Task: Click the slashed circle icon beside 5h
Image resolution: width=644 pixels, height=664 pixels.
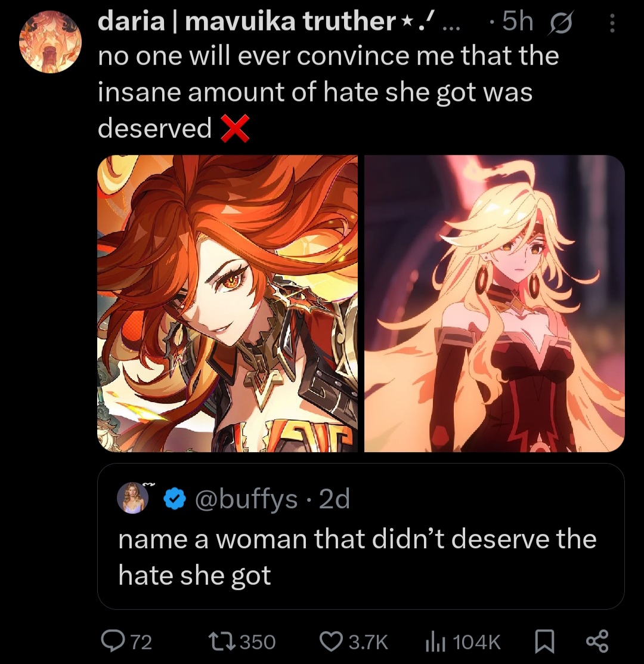Action: (561, 23)
